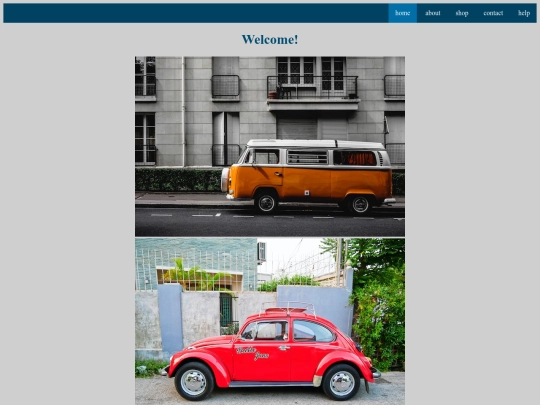Open the home navigation link
The height and width of the screenshot is (405, 540).
[x=403, y=13]
